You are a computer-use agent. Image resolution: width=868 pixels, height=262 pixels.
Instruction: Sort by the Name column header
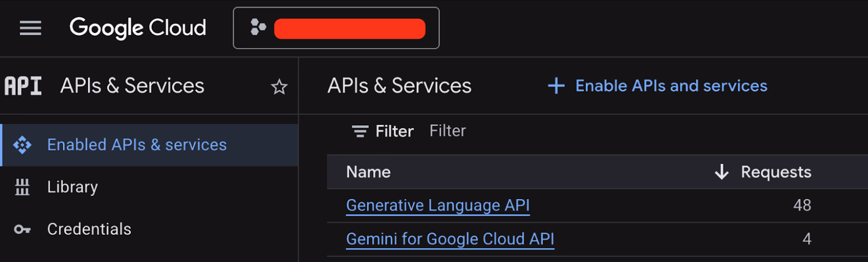click(368, 172)
